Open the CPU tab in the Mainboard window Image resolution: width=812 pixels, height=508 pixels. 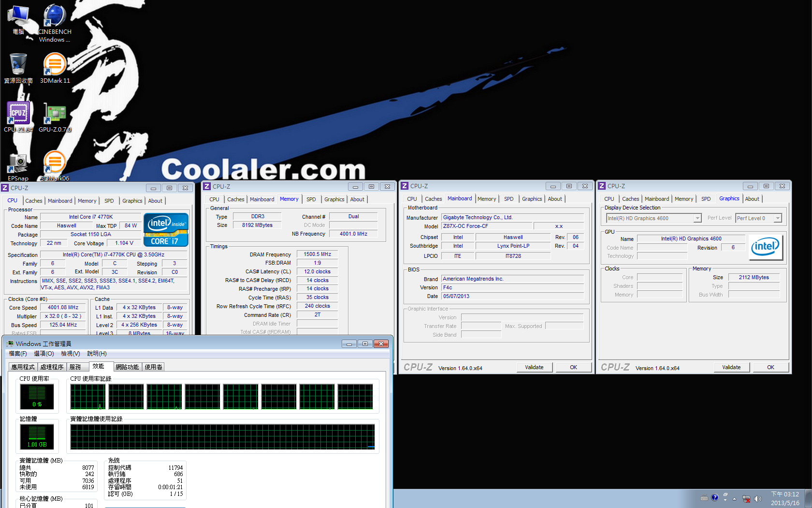(x=412, y=199)
